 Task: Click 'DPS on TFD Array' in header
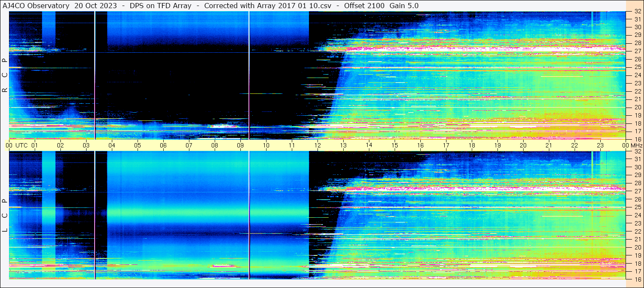click(x=160, y=6)
